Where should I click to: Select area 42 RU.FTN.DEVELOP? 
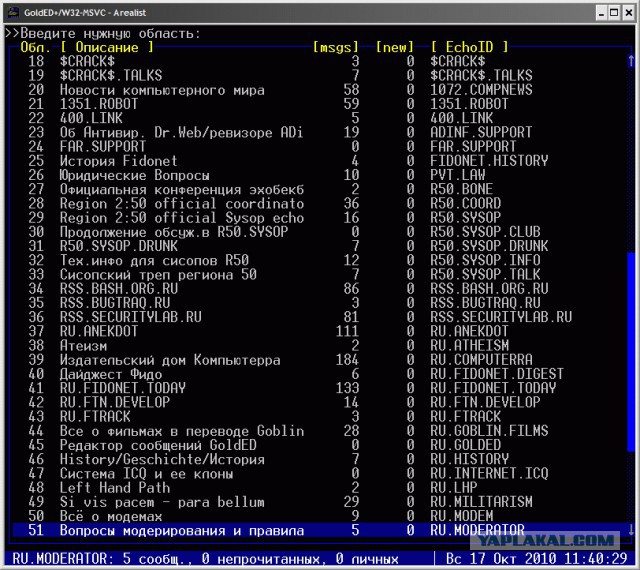click(320, 402)
